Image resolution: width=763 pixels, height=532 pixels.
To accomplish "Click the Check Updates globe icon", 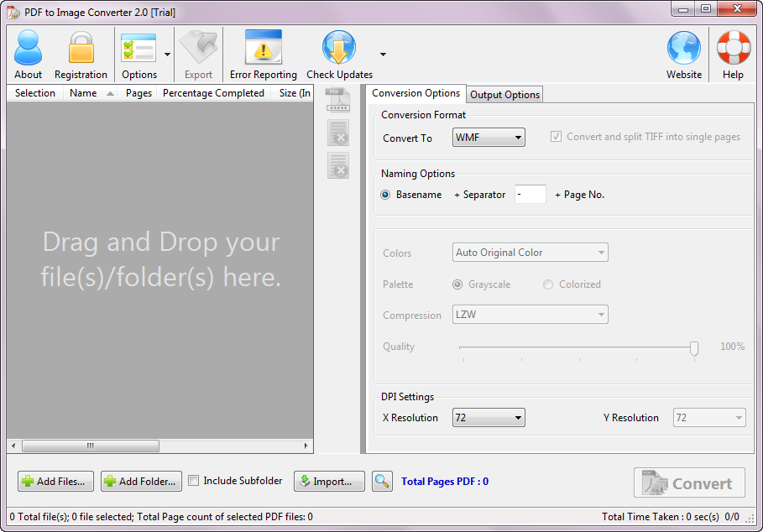I will click(x=338, y=48).
